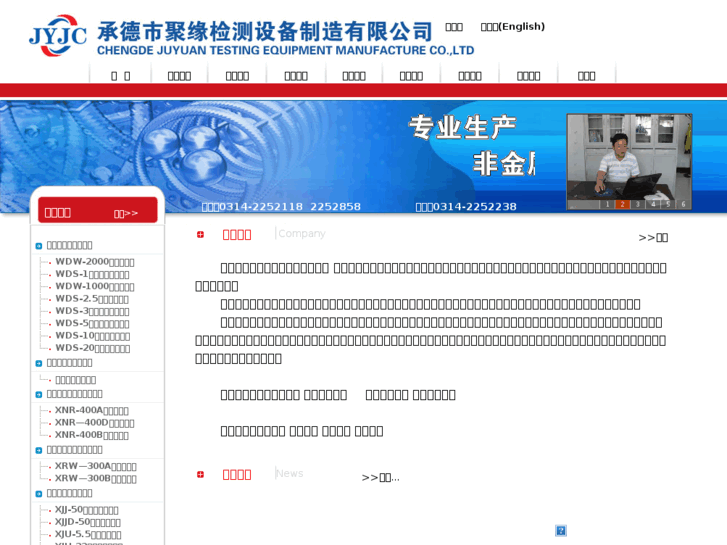The image size is (727, 545).
Task: Open the WDS-2.5 product link
Action: [92, 299]
